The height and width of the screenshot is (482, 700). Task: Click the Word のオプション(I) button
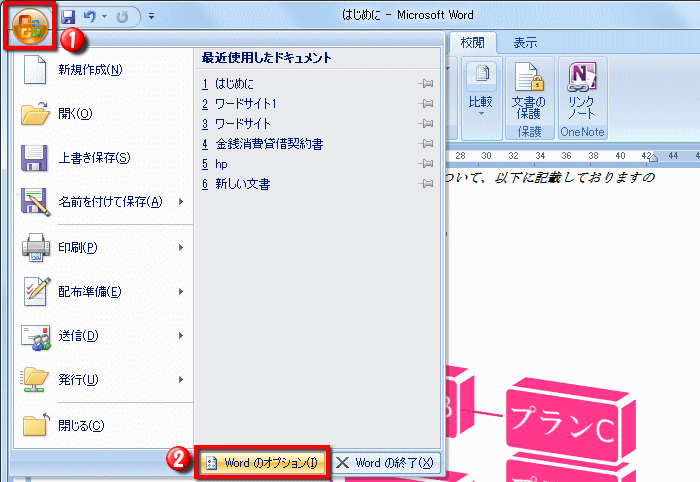(x=262, y=463)
